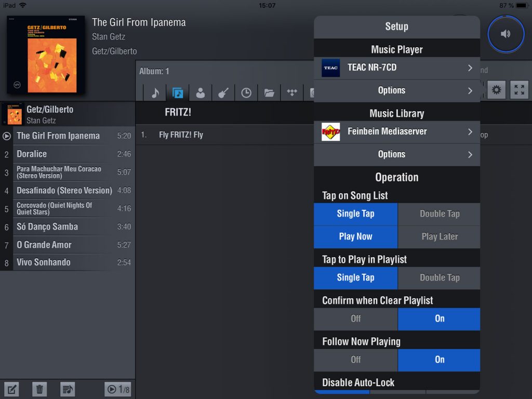Click the 15:07 clock in status bar
Screen dimensions: 532x399
(267, 5)
